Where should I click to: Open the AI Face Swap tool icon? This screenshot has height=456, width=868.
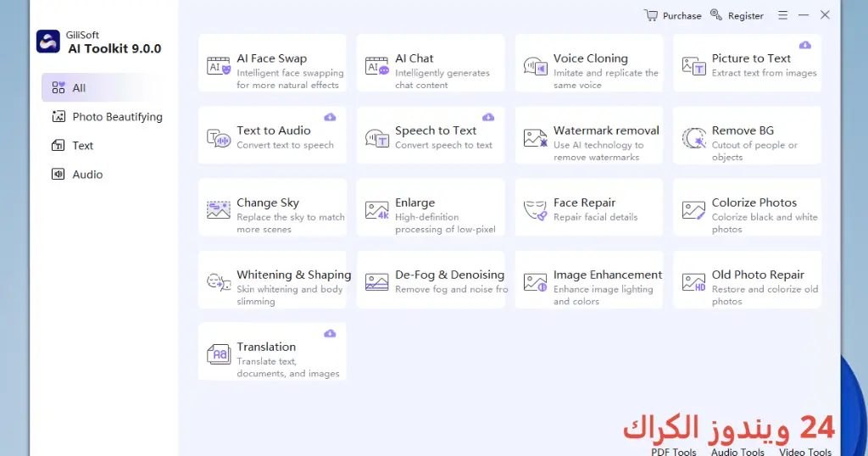pos(219,66)
